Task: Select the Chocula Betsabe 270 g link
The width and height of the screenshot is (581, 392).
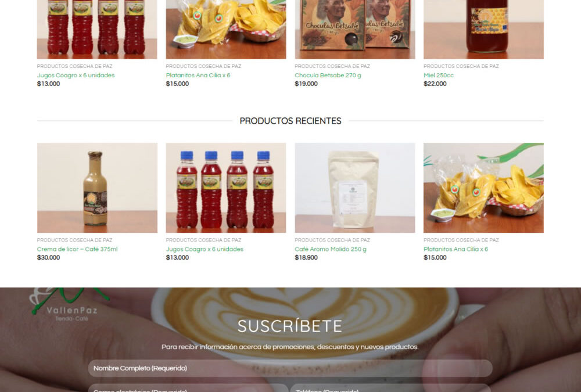Action: click(x=328, y=75)
